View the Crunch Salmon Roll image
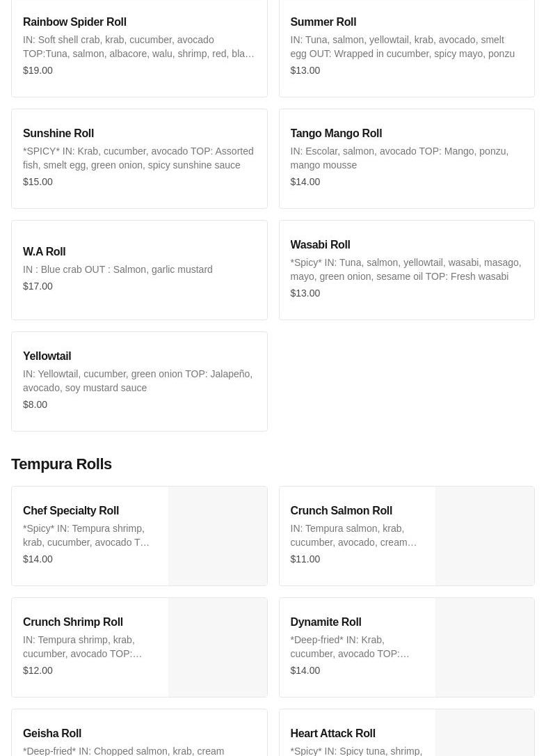546x756 pixels. pos(485,536)
